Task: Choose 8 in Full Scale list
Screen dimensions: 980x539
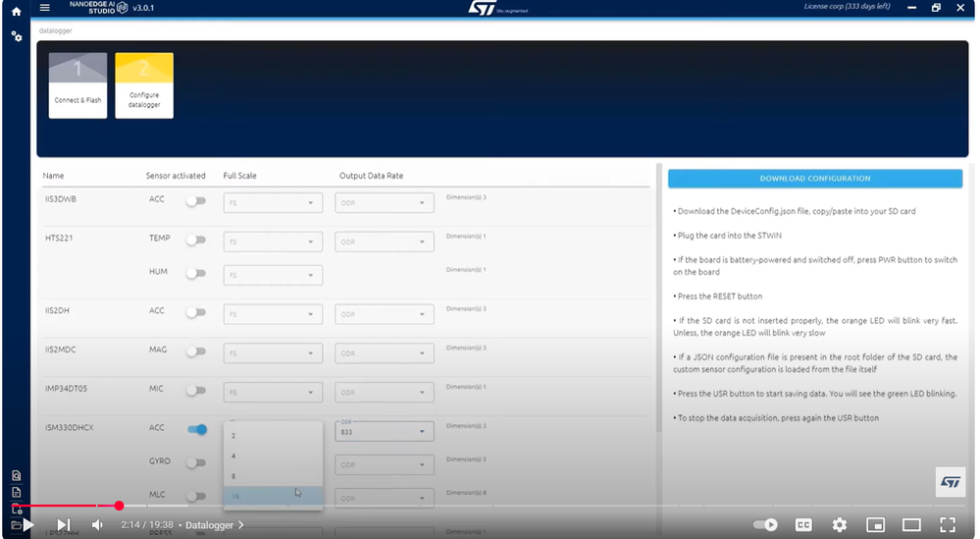Action: pyautogui.click(x=273, y=476)
